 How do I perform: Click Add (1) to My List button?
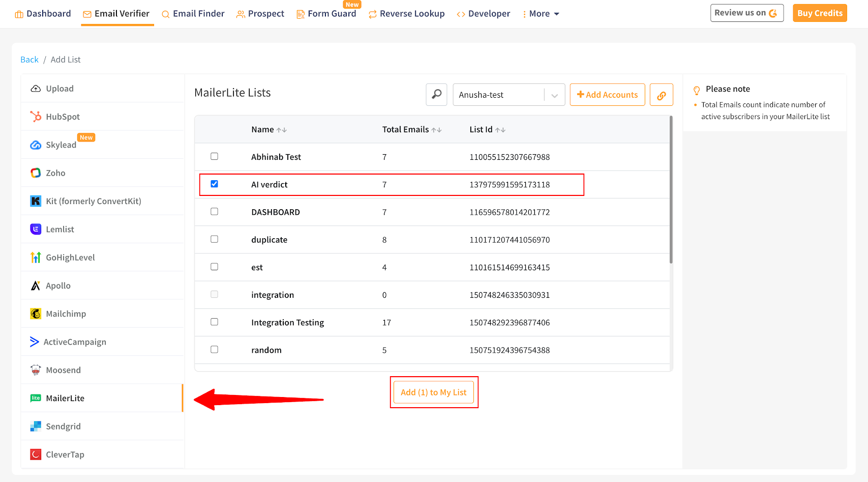433,392
